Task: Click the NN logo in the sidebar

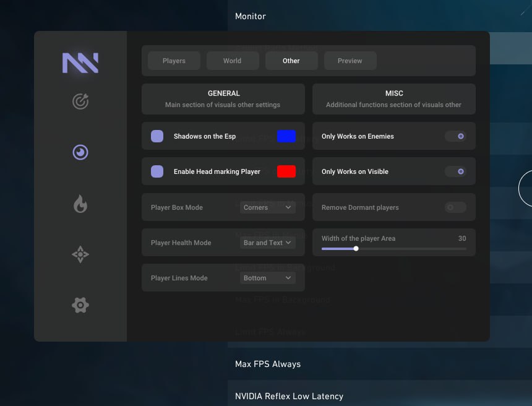Action: 80,63
